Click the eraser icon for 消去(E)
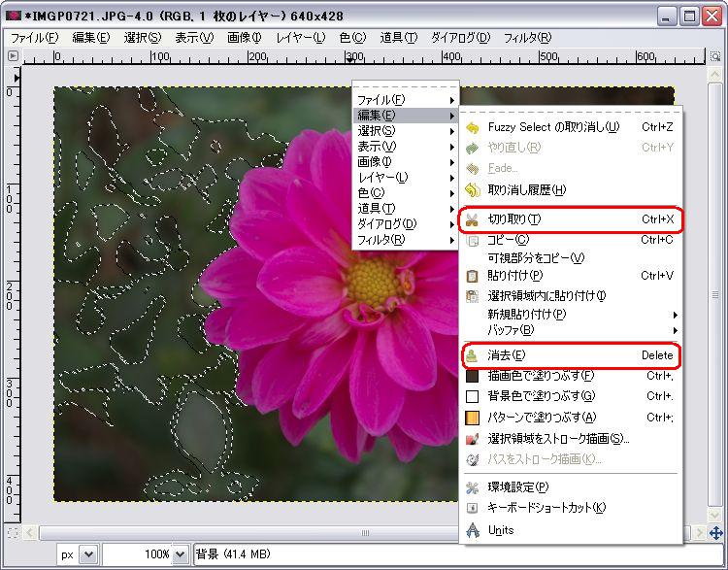 tap(472, 355)
